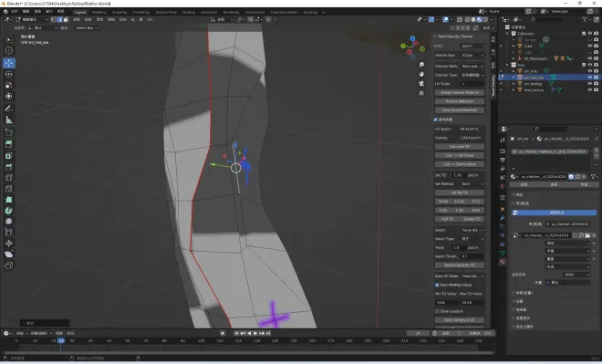Open the Set Method dropdown
The height and width of the screenshot is (364, 602).
(472, 184)
